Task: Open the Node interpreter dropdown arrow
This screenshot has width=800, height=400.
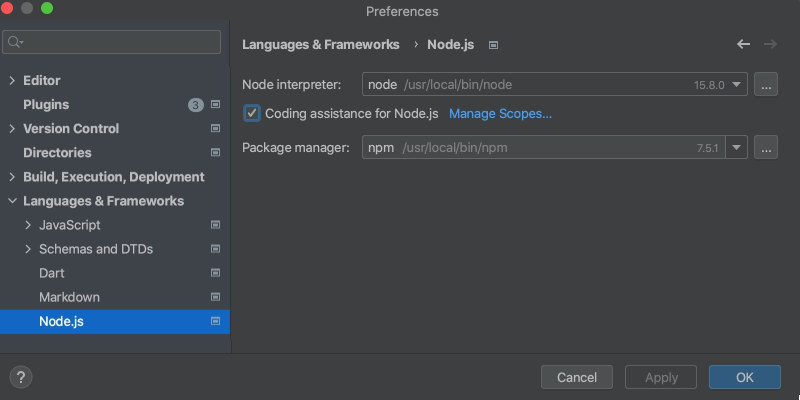Action: click(736, 84)
